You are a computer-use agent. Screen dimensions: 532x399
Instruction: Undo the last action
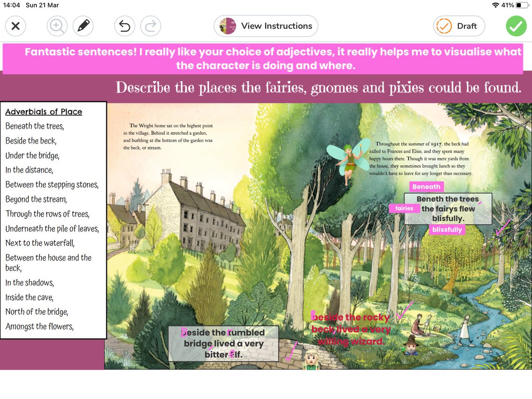point(125,26)
